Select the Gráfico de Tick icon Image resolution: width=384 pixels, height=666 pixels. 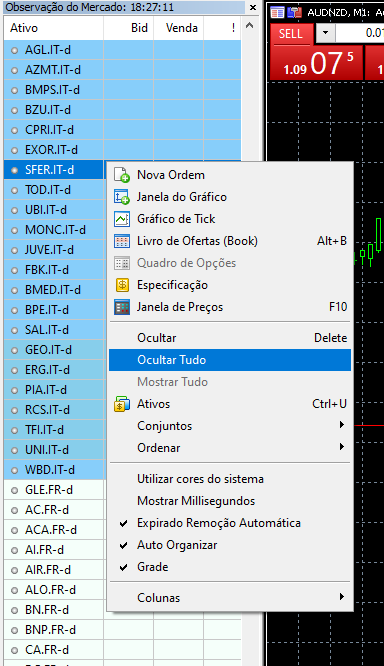point(122,219)
